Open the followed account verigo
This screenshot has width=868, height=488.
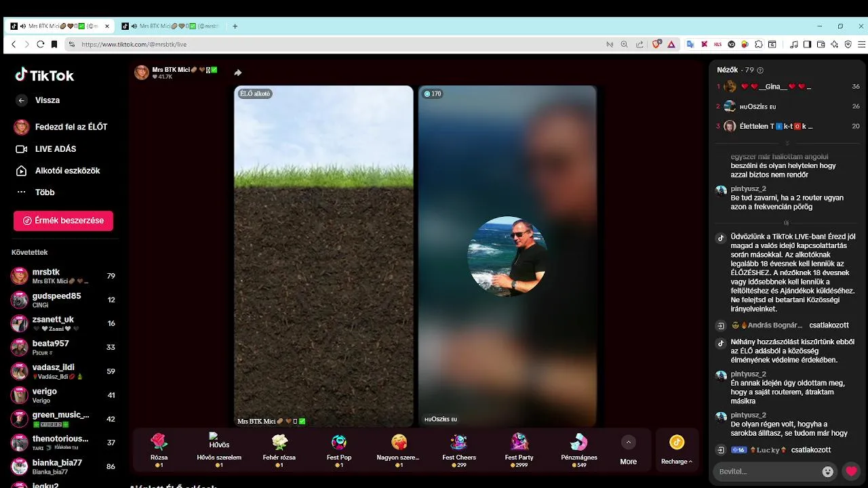tap(63, 394)
